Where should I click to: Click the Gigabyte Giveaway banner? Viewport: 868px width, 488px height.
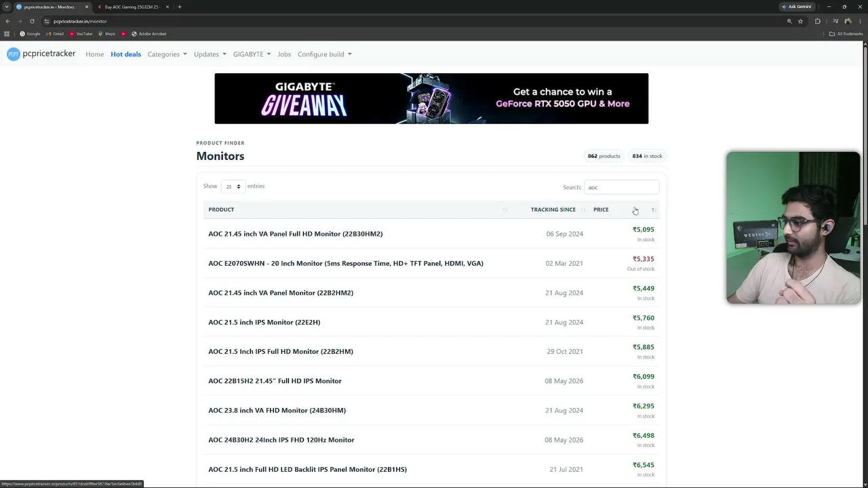(431, 98)
